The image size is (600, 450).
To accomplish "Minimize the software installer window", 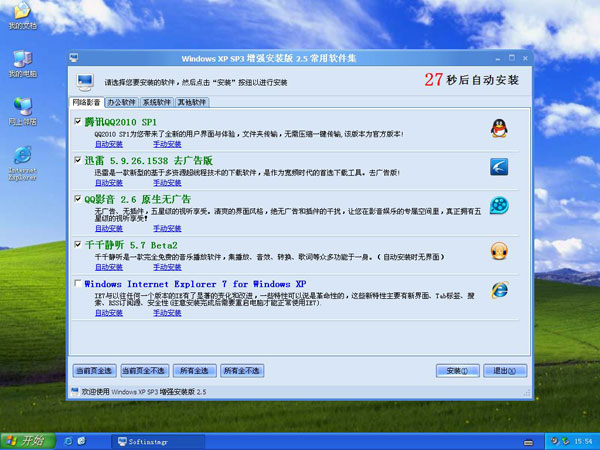I will (498, 59).
